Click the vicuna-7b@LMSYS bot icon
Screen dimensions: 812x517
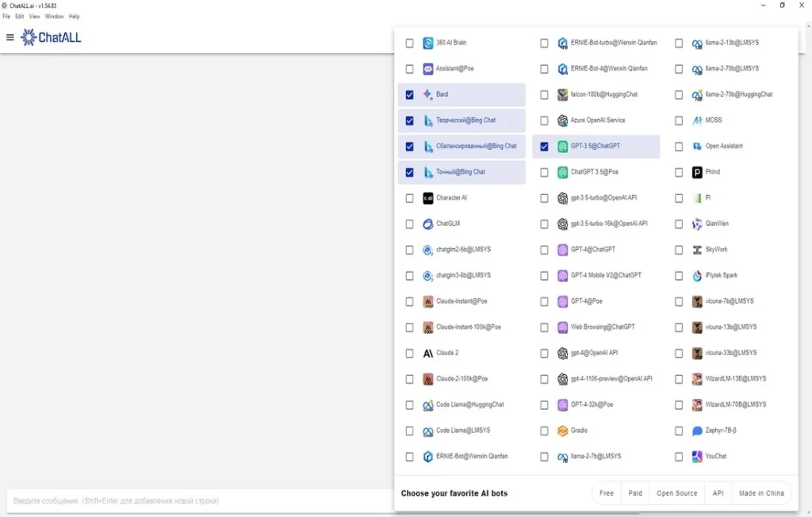(697, 301)
